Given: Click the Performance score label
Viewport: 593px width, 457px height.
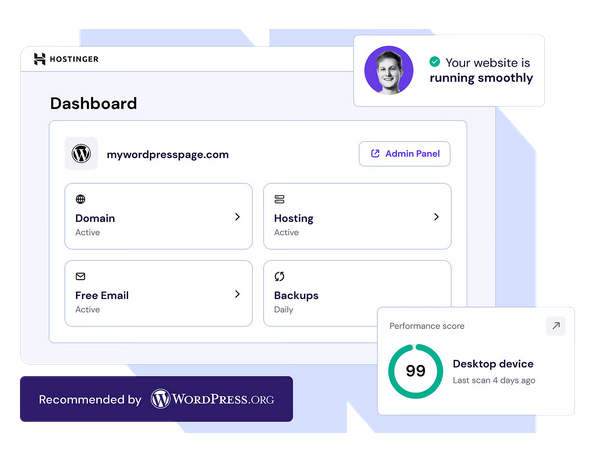Looking at the screenshot, I should point(427,326).
